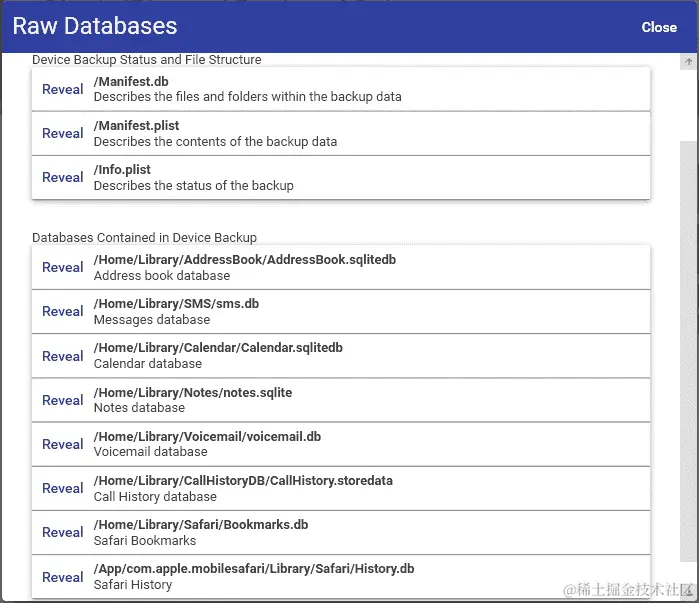The image size is (699, 603).
Task: Reveal the Safari Bookmarks.db database
Action: point(62,533)
